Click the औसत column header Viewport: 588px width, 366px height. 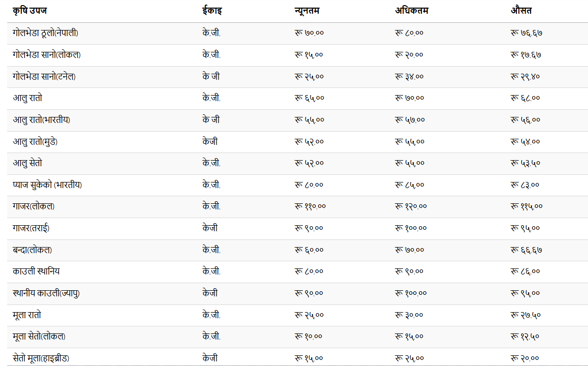(x=521, y=11)
